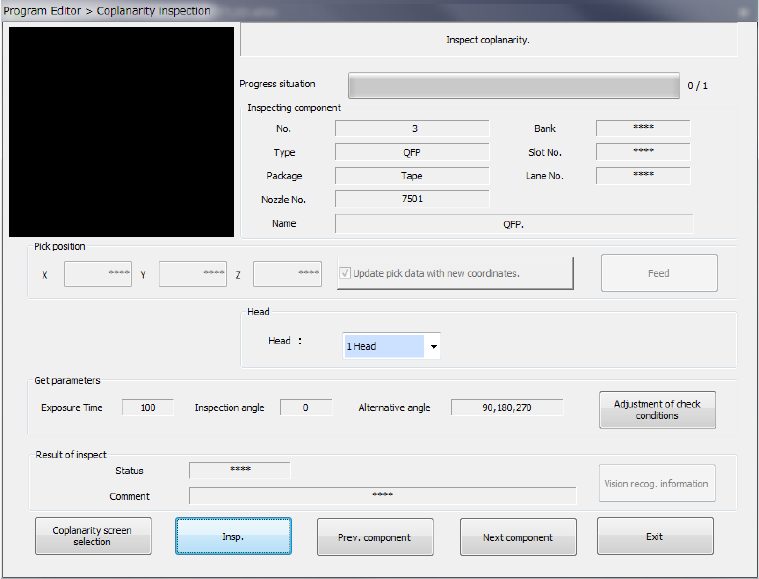Exit the coplanarity inspection screen
This screenshot has width=759, height=579.
655,536
